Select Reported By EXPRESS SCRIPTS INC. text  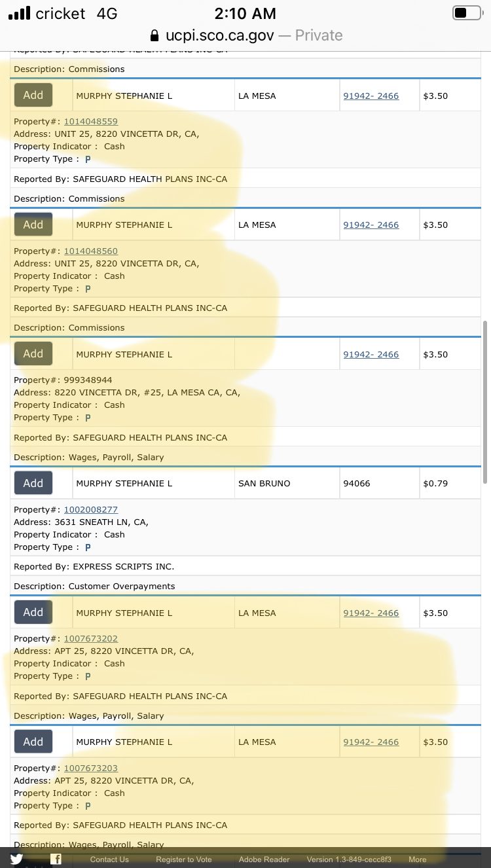(x=94, y=567)
